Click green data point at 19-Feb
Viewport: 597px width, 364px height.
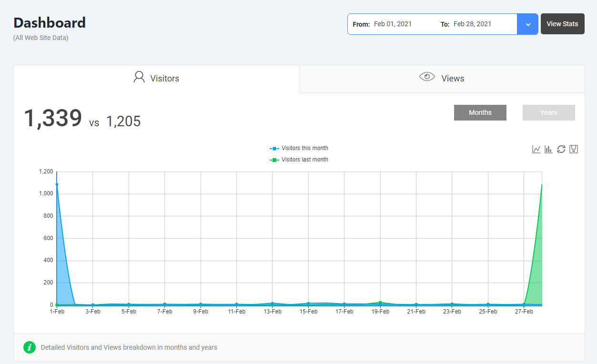pos(380,303)
